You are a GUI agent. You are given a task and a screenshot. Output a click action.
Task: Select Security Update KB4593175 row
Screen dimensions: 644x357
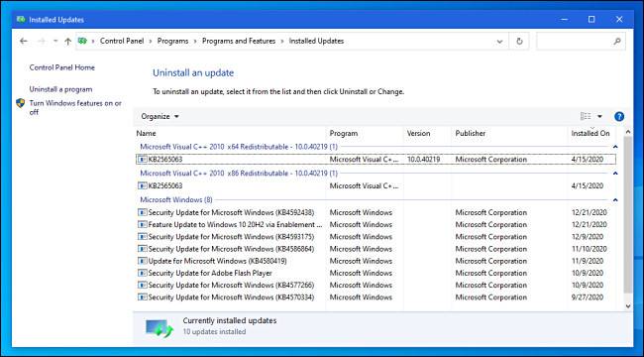[376, 237]
